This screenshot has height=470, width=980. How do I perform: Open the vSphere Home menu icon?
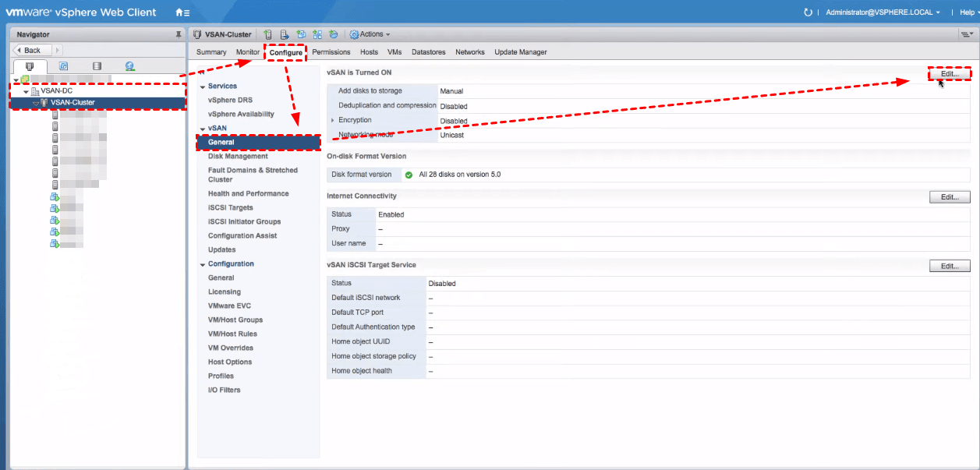[182, 12]
